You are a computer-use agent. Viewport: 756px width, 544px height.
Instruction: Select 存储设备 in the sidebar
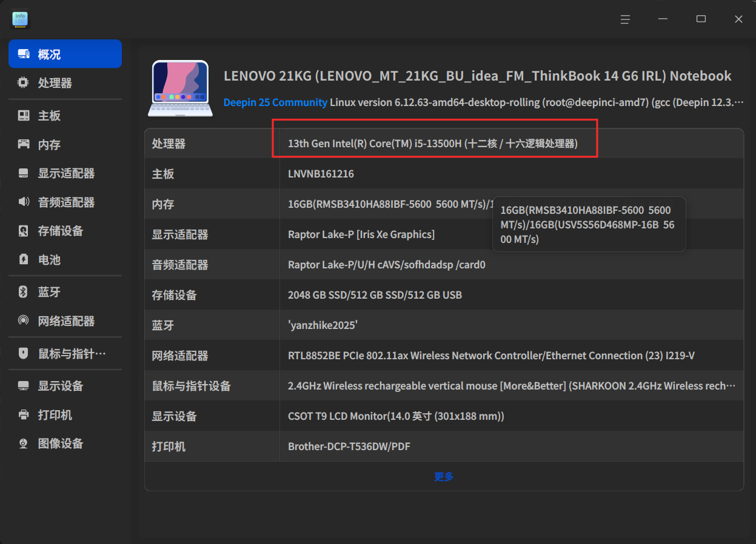coord(65,231)
